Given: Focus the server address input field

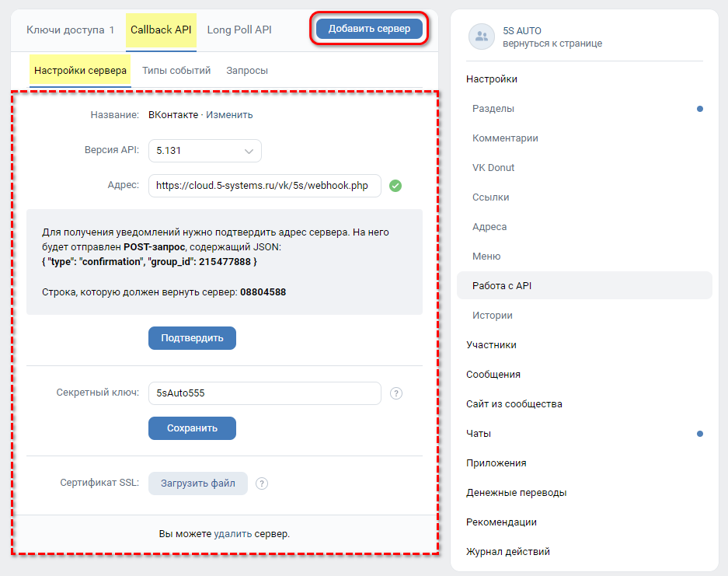Looking at the screenshot, I should (265, 186).
